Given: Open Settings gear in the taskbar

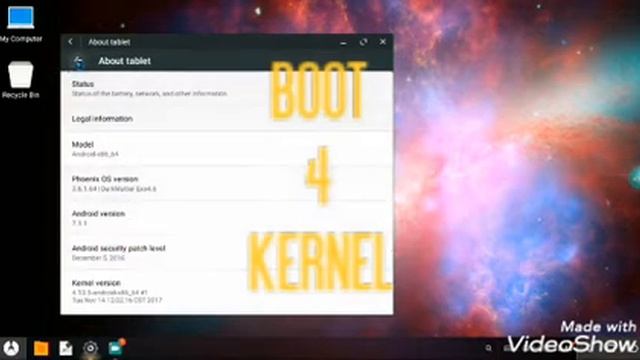Looking at the screenshot, I should click(91, 348).
